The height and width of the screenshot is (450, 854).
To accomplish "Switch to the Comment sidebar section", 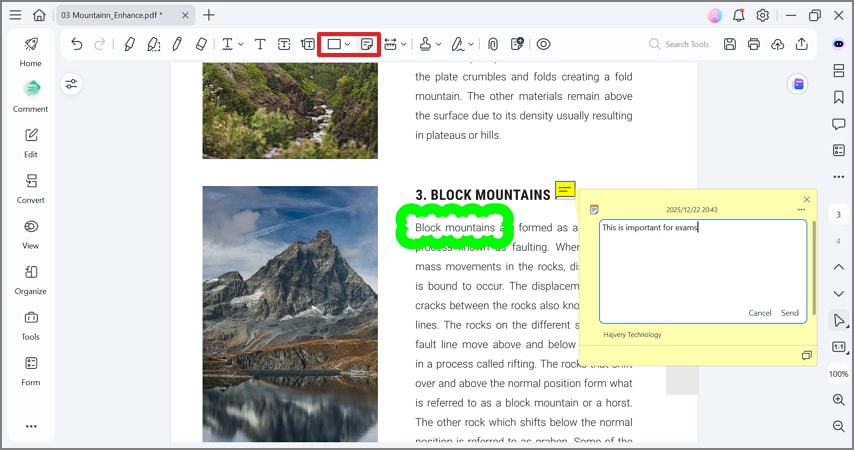I will 30,97.
